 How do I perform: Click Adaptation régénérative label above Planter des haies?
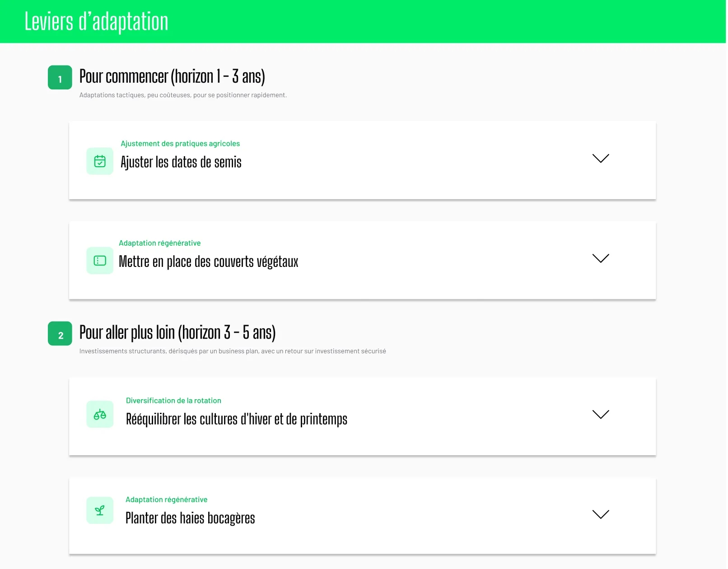coord(166,499)
